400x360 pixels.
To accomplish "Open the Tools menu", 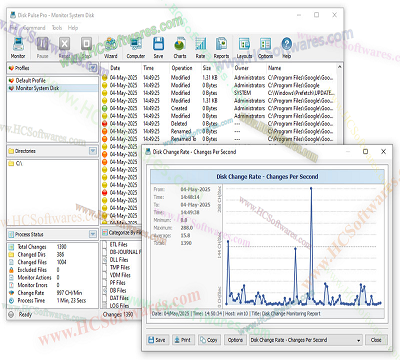I will 57,28.
